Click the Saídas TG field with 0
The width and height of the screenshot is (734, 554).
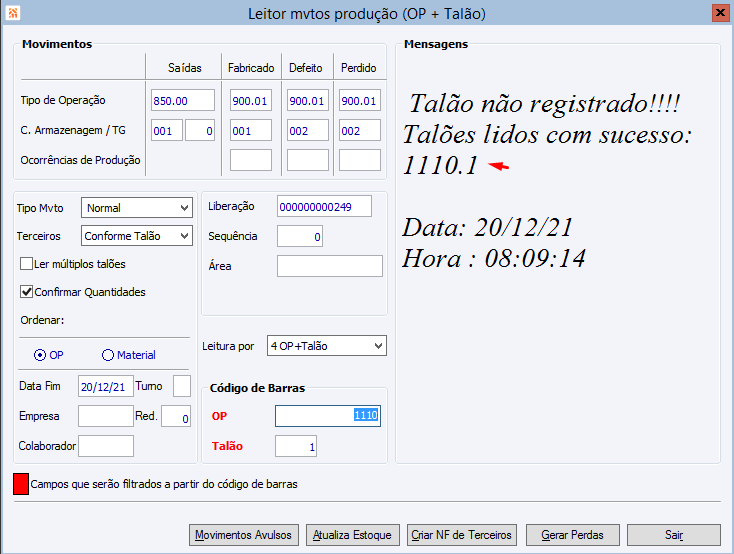click(200, 130)
